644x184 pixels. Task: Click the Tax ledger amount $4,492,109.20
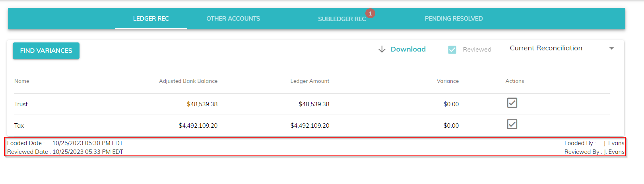pyautogui.click(x=310, y=126)
